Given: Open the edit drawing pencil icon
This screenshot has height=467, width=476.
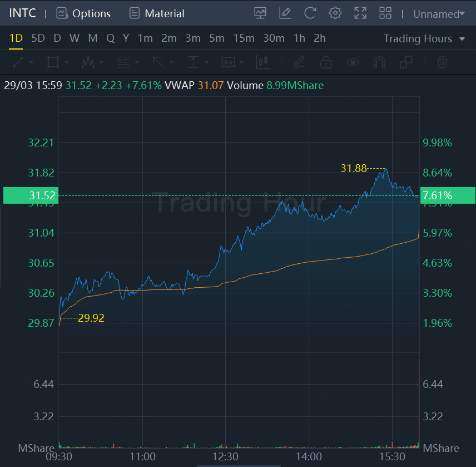Looking at the screenshot, I should pyautogui.click(x=285, y=13).
